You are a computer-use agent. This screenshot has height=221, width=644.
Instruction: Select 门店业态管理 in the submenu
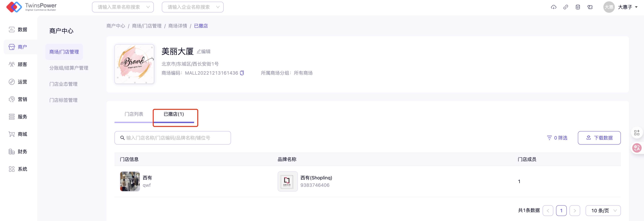click(x=63, y=84)
